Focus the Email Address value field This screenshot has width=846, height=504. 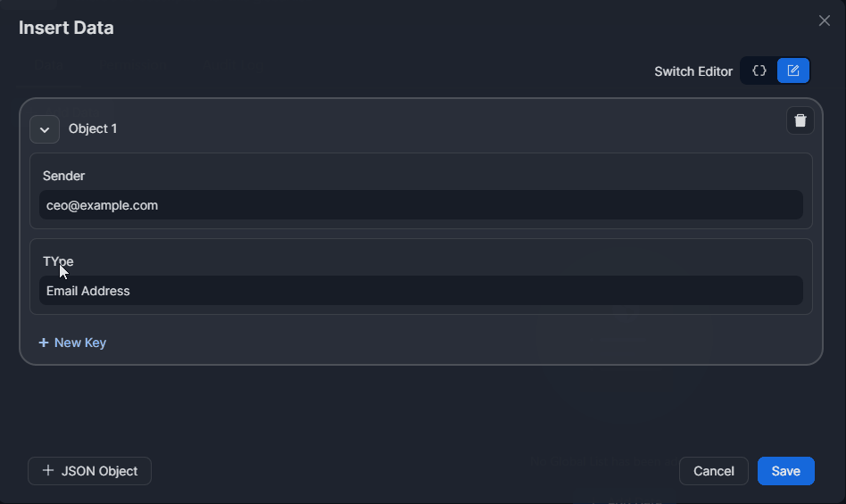click(420, 291)
